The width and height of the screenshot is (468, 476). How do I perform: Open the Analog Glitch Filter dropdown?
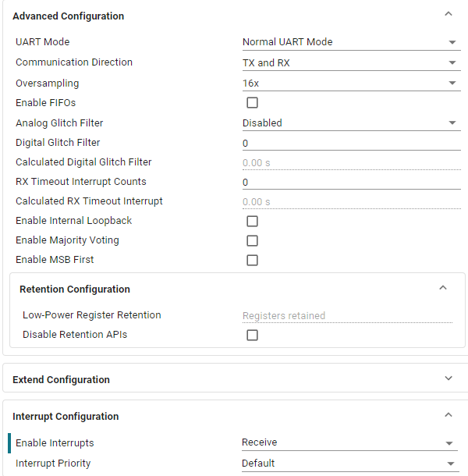click(x=350, y=123)
